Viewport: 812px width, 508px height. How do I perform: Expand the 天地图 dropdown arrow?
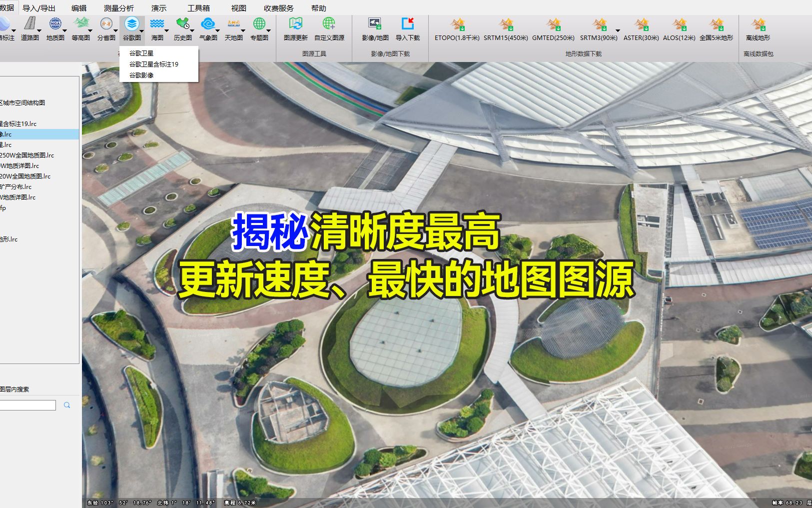(x=243, y=31)
